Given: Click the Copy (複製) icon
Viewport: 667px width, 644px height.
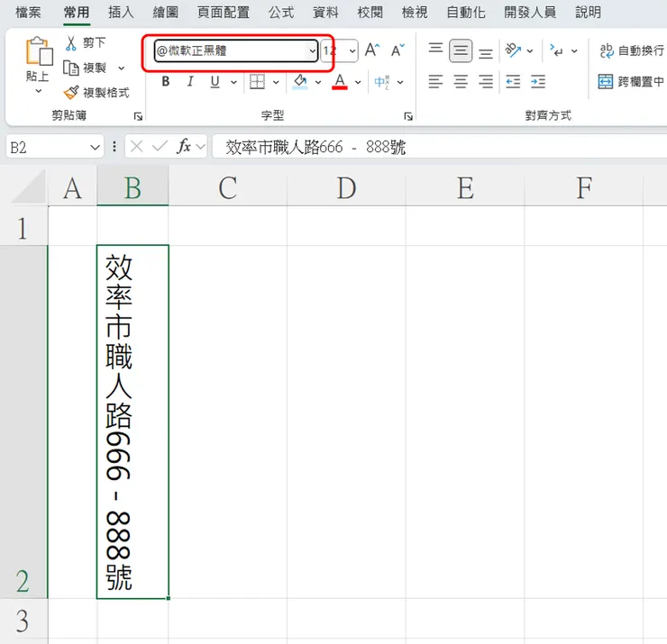Looking at the screenshot, I should click(70, 68).
